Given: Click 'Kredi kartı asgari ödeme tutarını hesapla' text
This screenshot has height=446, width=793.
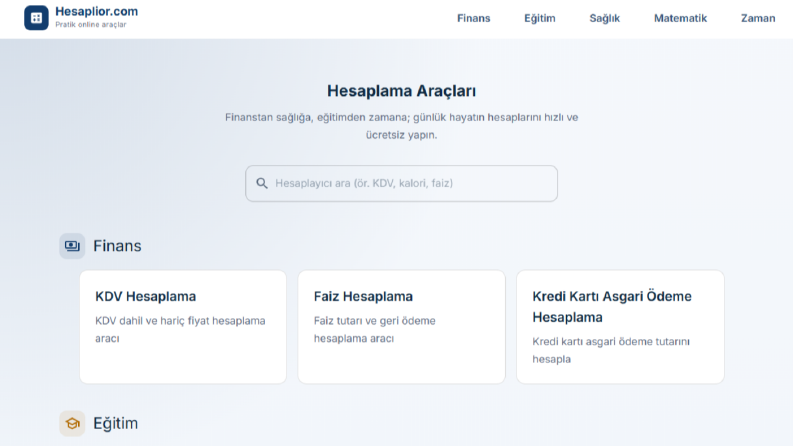Looking at the screenshot, I should pos(611,350).
